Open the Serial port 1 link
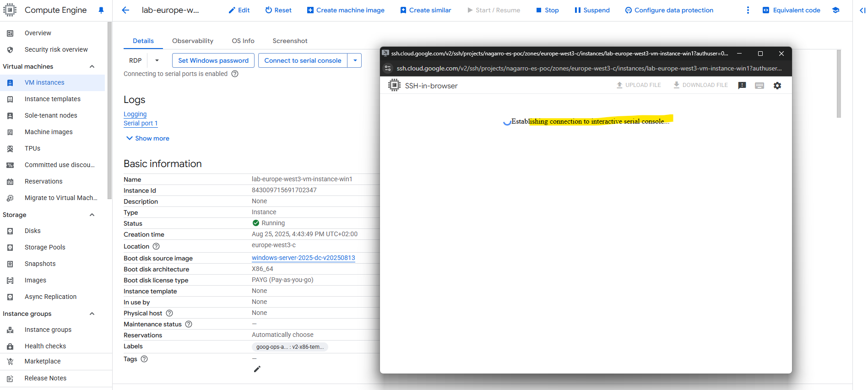 [141, 123]
